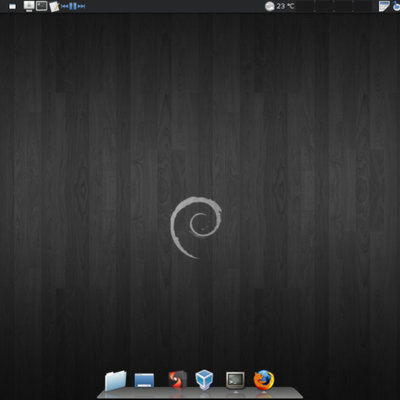400x400 pixels.
Task: Open the notepad editor launcher icon
Action: (54, 6)
